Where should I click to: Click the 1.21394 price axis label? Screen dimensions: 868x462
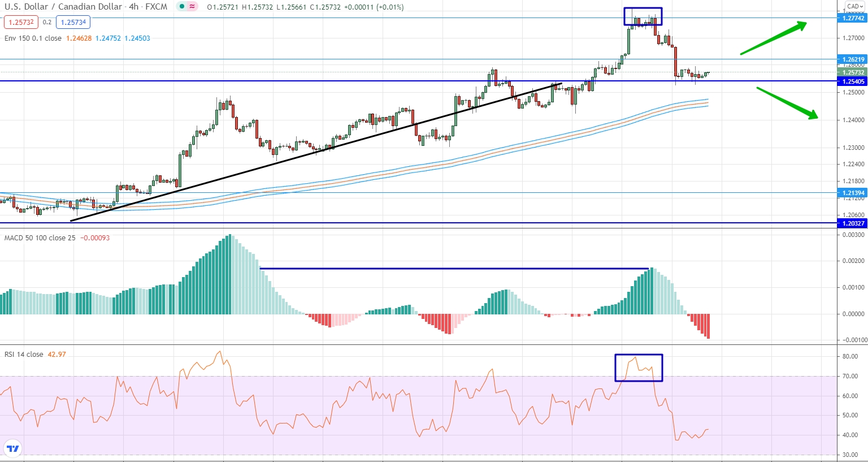coord(853,193)
